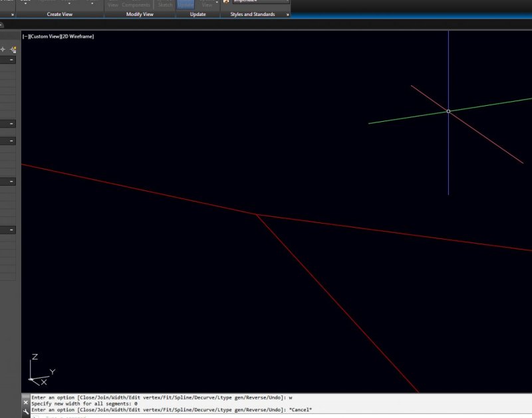Click the crosshair icon atop the left palette
Image resolution: width=532 pixels, height=418 pixels.
[x=3, y=49]
